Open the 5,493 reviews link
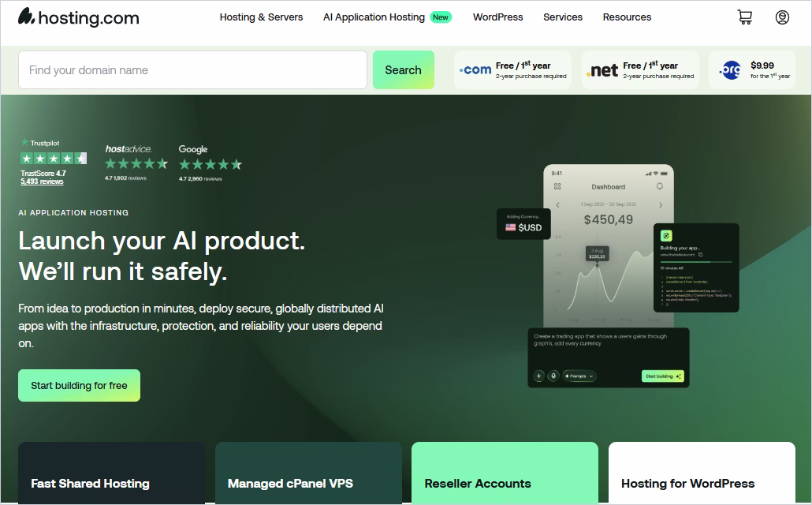812x505 pixels. (x=42, y=181)
